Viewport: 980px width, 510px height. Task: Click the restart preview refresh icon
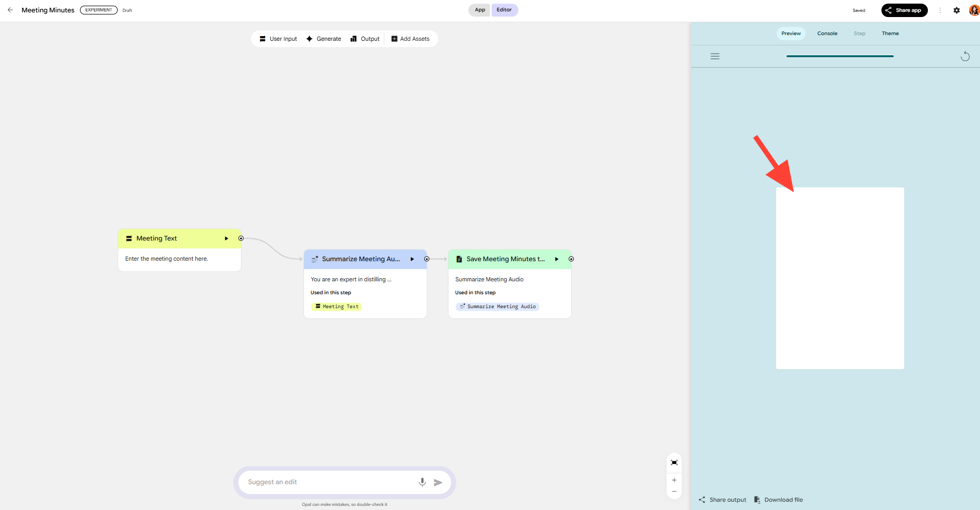965,56
